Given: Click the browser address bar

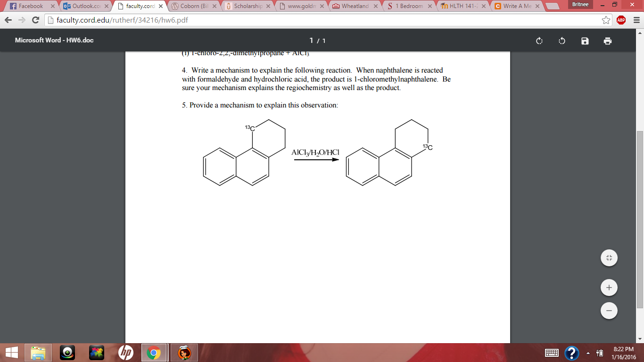Looking at the screenshot, I should coord(189,20).
